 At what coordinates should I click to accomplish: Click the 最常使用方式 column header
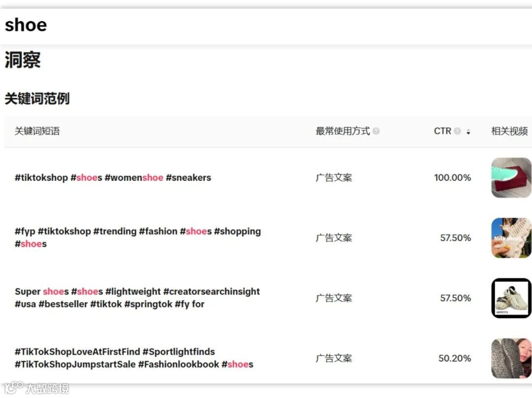click(x=342, y=132)
